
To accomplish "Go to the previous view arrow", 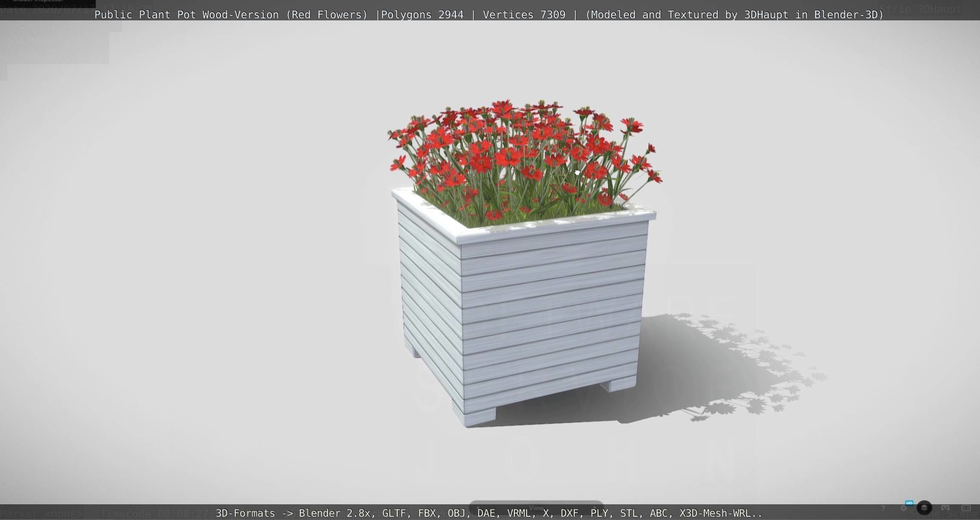I will 477,507.
